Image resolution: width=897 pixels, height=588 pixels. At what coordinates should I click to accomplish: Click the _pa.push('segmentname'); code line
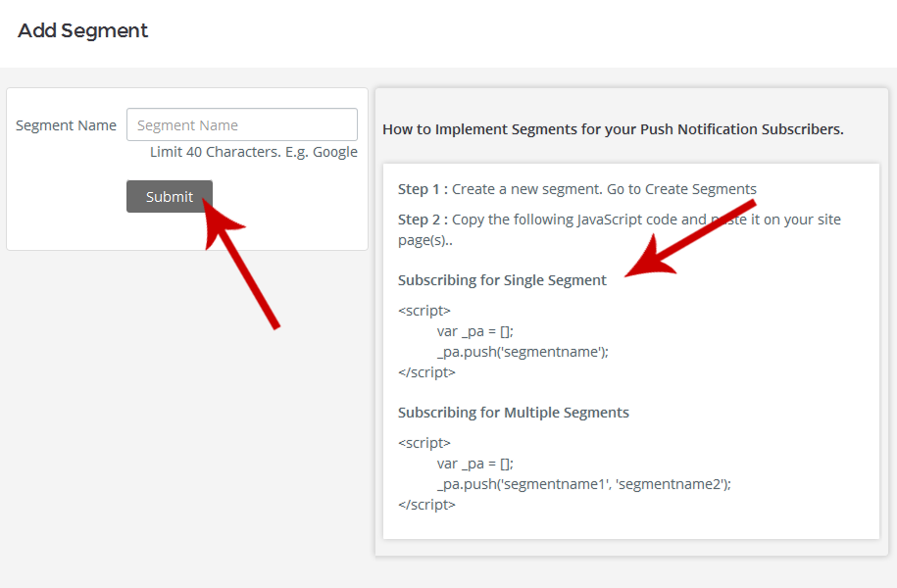click(x=523, y=352)
